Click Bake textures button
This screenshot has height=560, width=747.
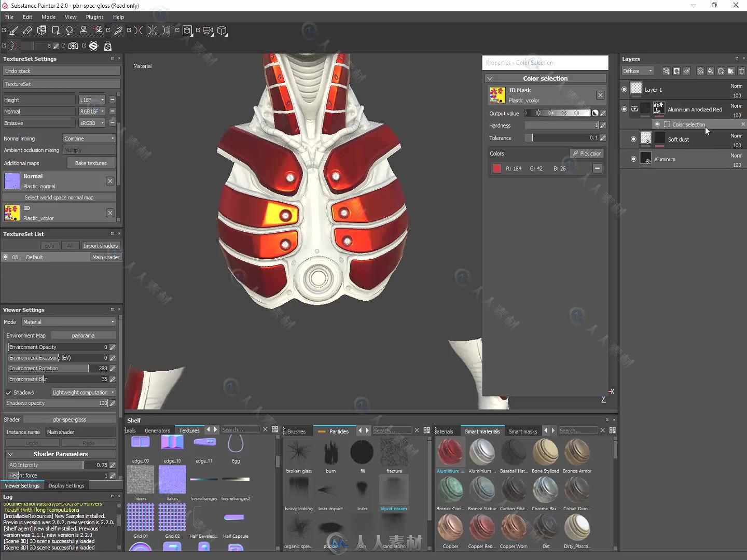click(91, 163)
